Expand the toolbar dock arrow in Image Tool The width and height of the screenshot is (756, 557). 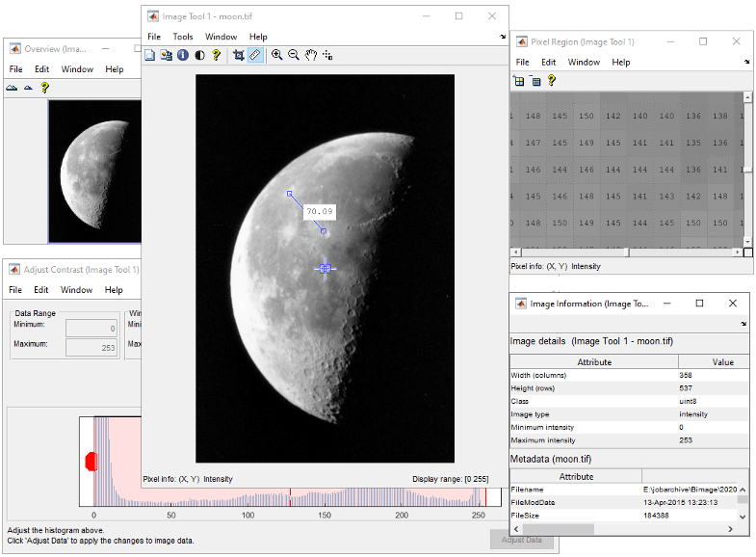tap(502, 37)
